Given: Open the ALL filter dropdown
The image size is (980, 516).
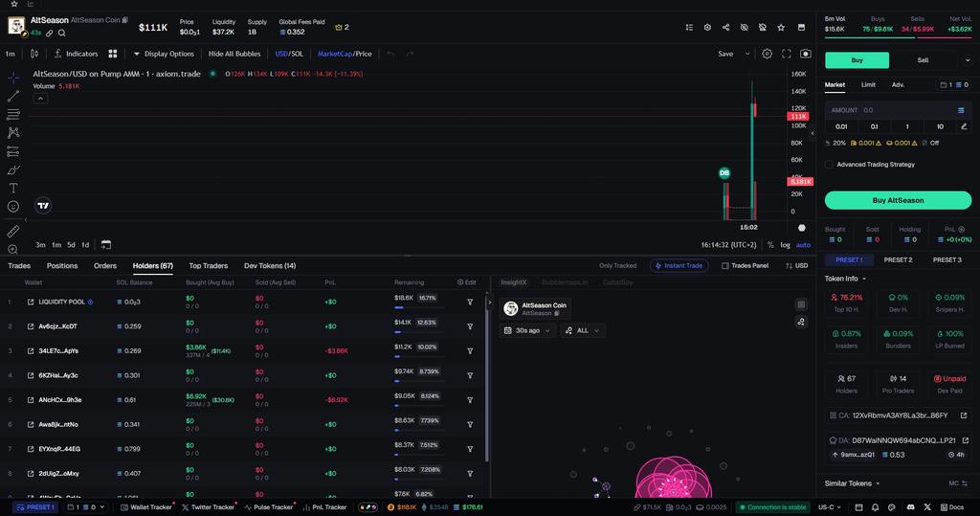Looking at the screenshot, I should click(582, 330).
